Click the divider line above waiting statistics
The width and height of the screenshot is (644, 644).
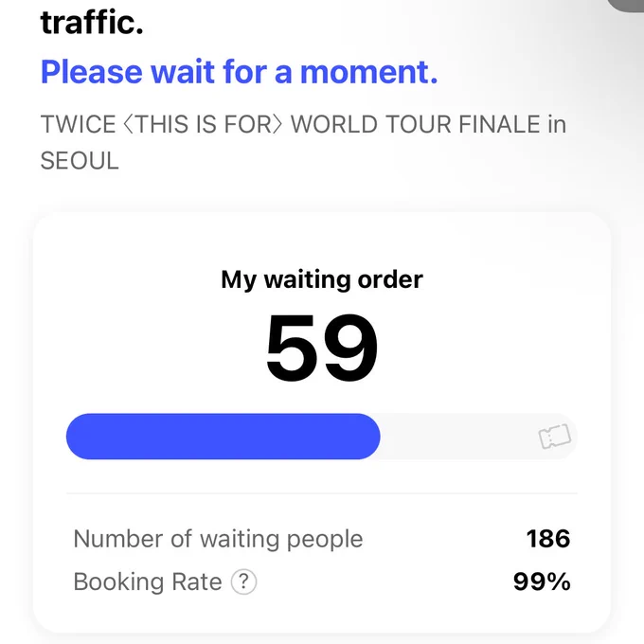[x=322, y=492]
